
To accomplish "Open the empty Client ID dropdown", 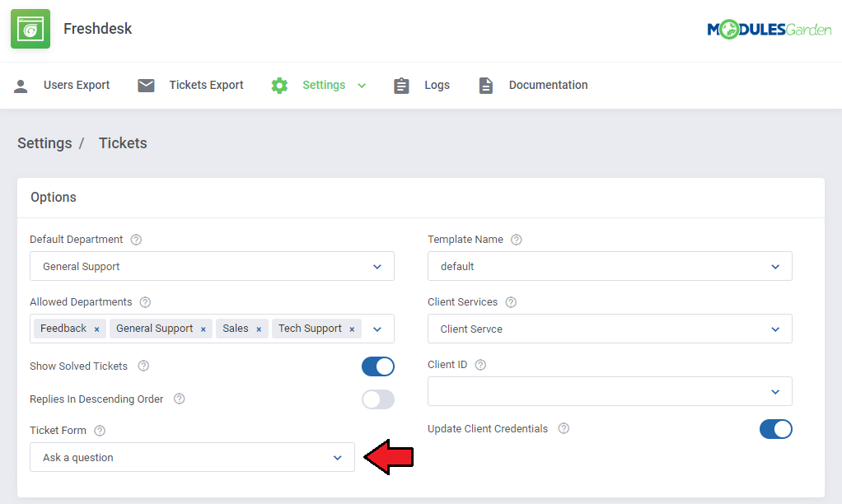I will click(x=610, y=391).
